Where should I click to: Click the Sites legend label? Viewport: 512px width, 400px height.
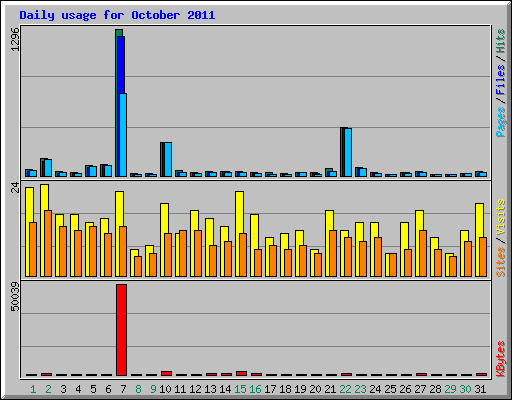tap(500, 262)
